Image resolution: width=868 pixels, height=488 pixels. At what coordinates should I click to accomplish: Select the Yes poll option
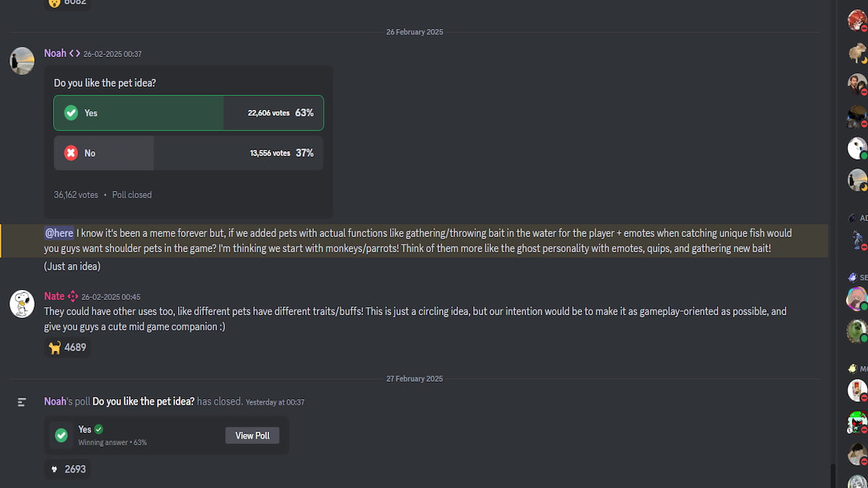click(x=189, y=113)
